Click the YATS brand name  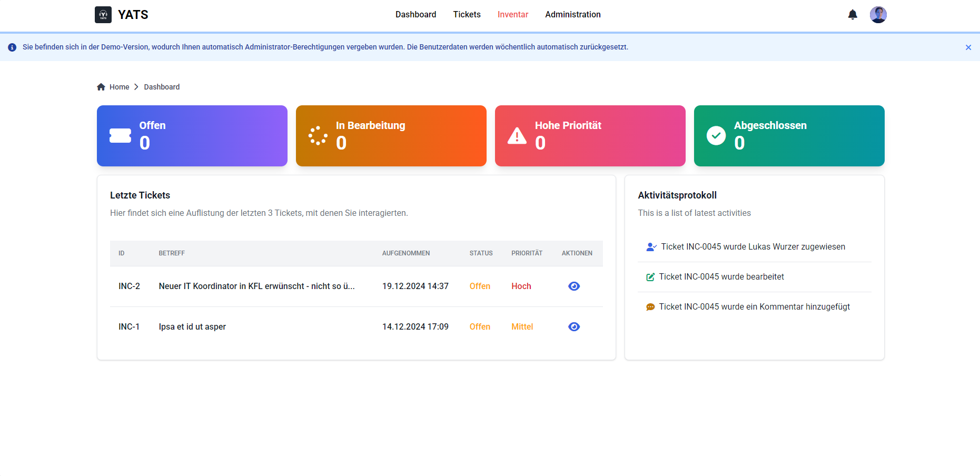[133, 15]
